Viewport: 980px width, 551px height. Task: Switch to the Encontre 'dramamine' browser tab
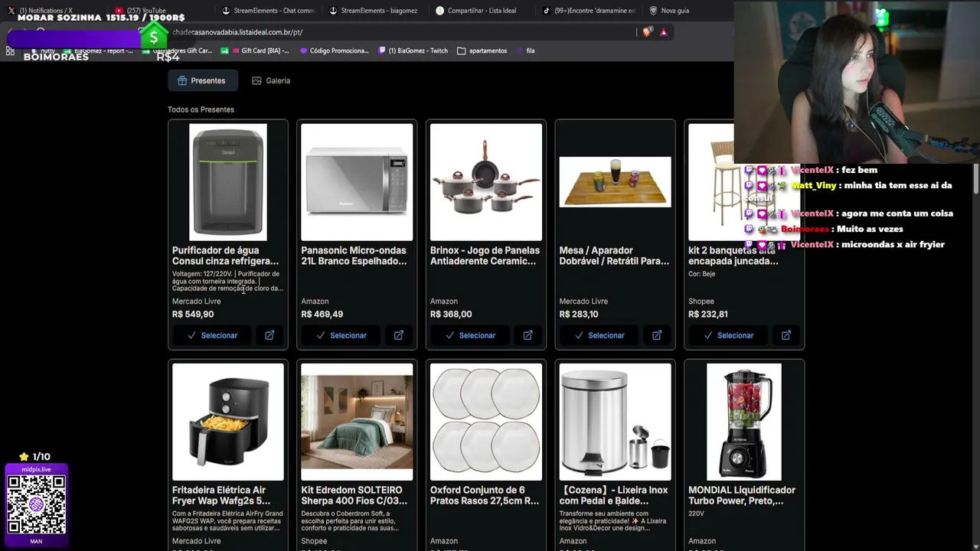click(x=590, y=11)
